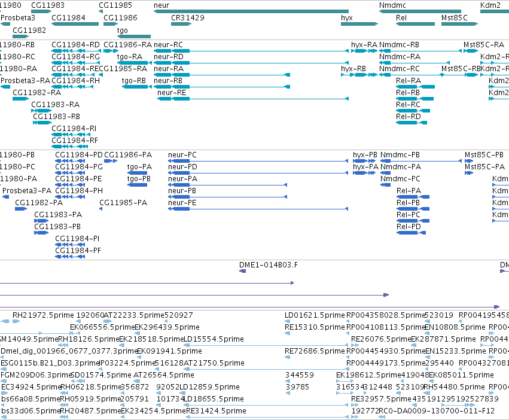This screenshot has height=420, width=509.
Task: Select transcript neur-RD
Action: coord(169,56)
